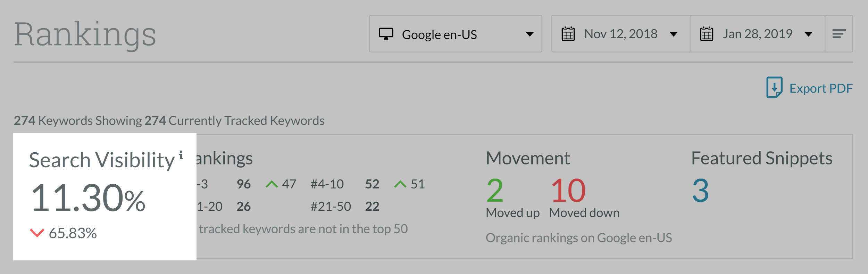Click the Rankings page heading

85,34
